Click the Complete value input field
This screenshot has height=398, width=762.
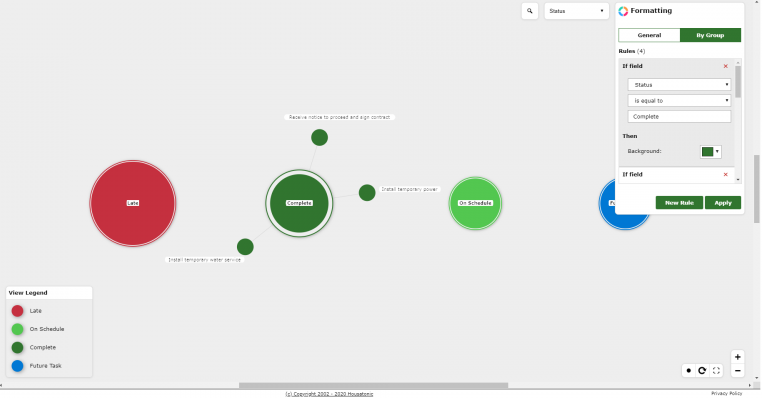click(x=679, y=117)
